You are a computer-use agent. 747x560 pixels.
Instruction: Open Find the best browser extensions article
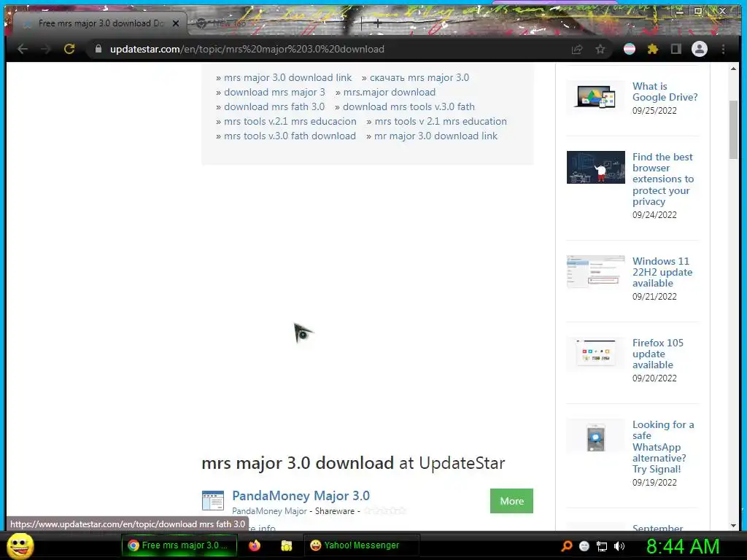point(662,179)
